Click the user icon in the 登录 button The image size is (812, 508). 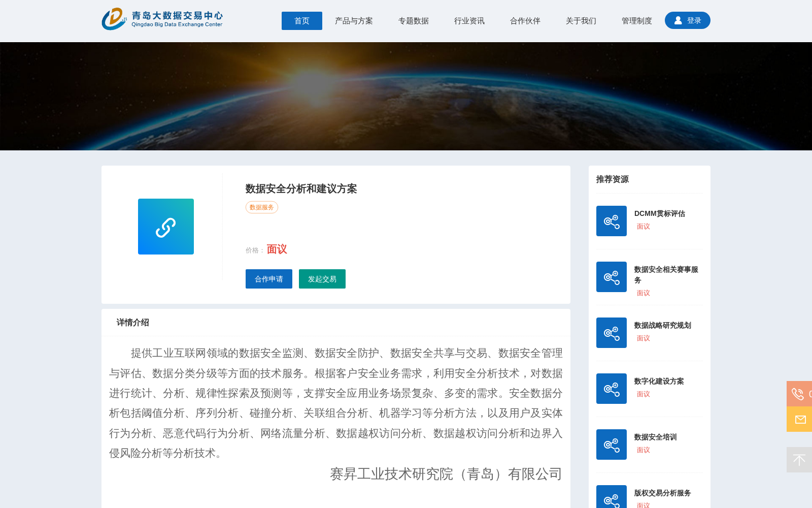click(678, 20)
